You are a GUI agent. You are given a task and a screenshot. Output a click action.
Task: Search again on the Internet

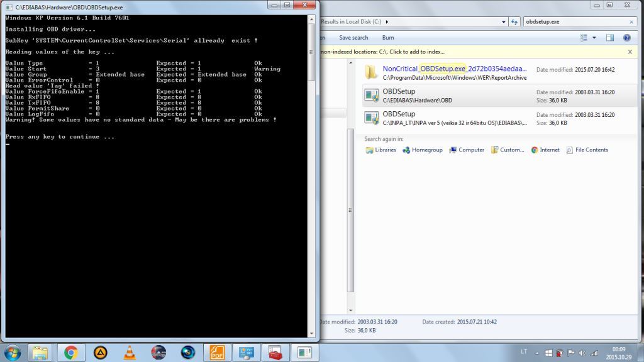click(545, 150)
